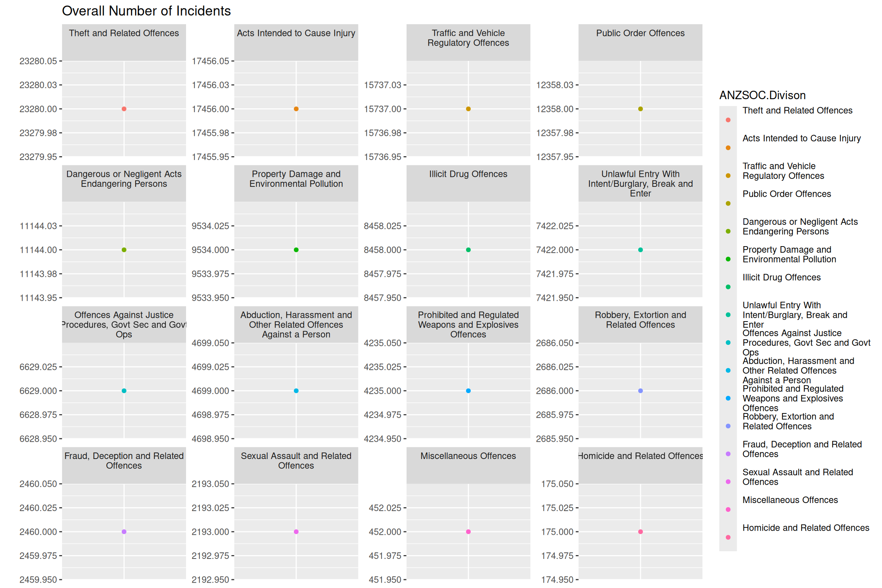Click the Public Order Offences panel data point
The width and height of the screenshot is (882, 588).
point(640,109)
